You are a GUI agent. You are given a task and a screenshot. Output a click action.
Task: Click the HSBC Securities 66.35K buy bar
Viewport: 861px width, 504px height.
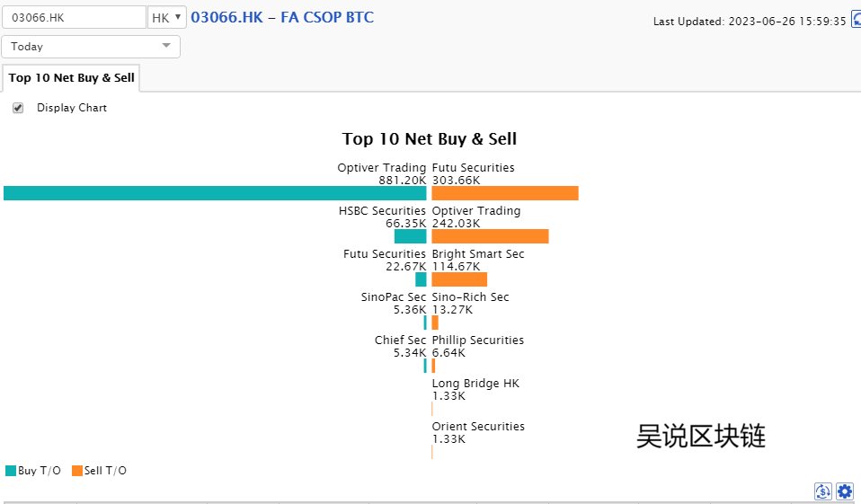(x=410, y=236)
